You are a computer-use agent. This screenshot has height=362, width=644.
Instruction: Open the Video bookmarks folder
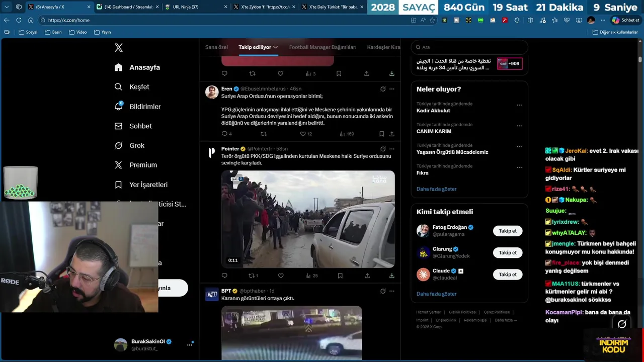click(x=78, y=32)
